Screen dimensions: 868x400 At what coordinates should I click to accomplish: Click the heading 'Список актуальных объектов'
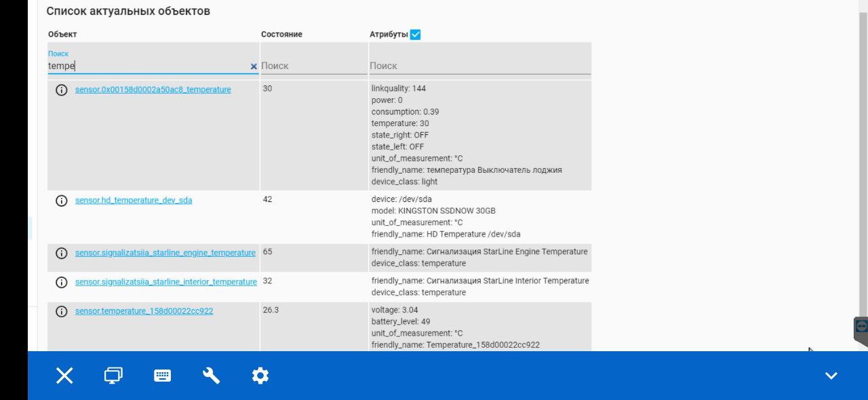pyautogui.click(x=128, y=12)
